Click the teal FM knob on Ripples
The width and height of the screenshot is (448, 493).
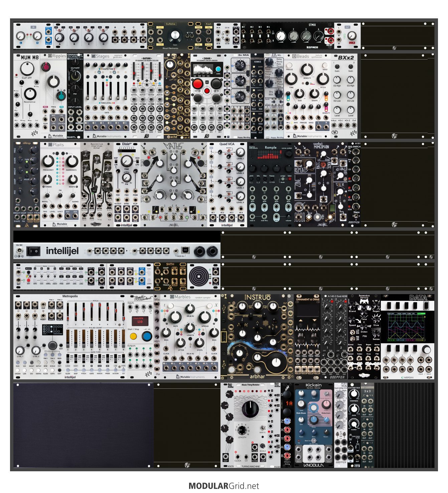61,96
